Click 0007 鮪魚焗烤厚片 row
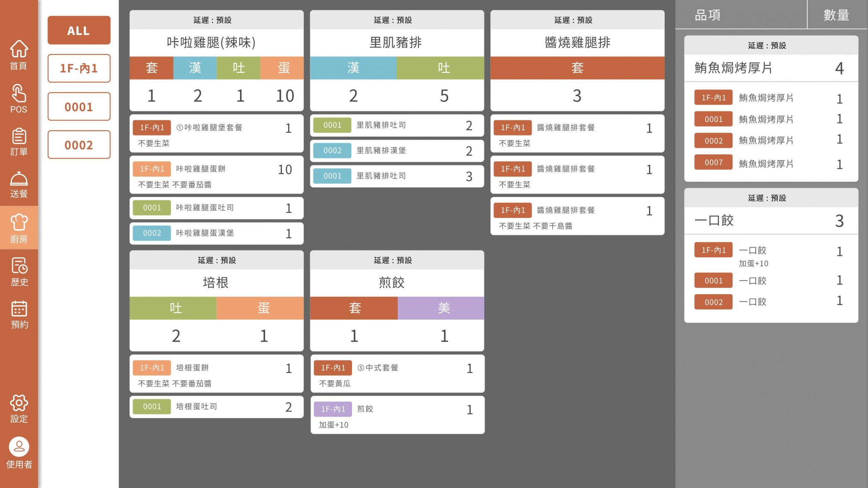 771,163
